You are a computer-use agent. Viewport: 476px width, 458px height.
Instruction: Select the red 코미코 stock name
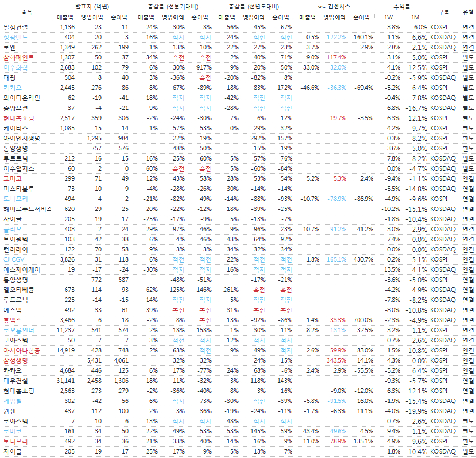[13, 179]
